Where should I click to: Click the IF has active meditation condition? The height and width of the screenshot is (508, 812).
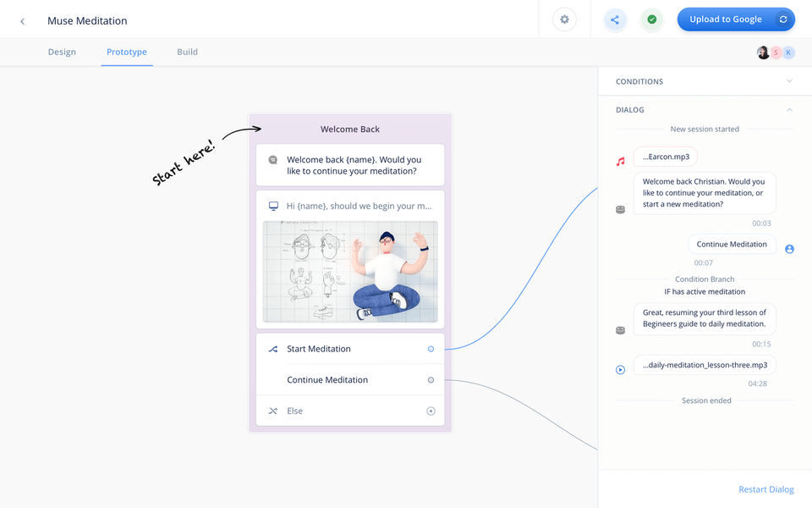705,292
